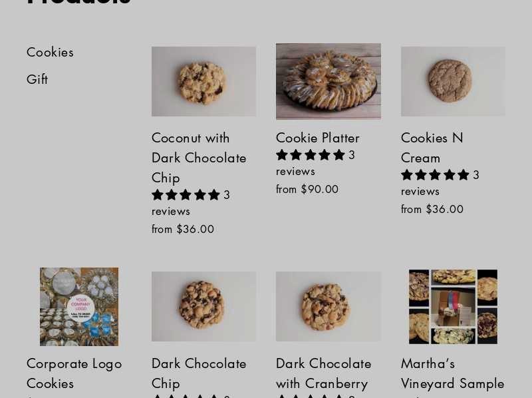Select the Coconut with Dark Chocolate Chip title
Screen dimensions: 532x398
pos(199,158)
